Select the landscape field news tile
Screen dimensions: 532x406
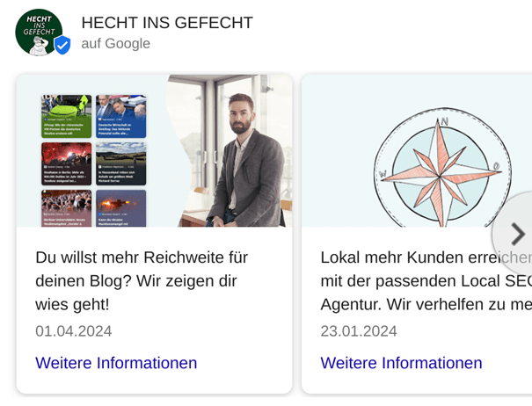pos(121,163)
